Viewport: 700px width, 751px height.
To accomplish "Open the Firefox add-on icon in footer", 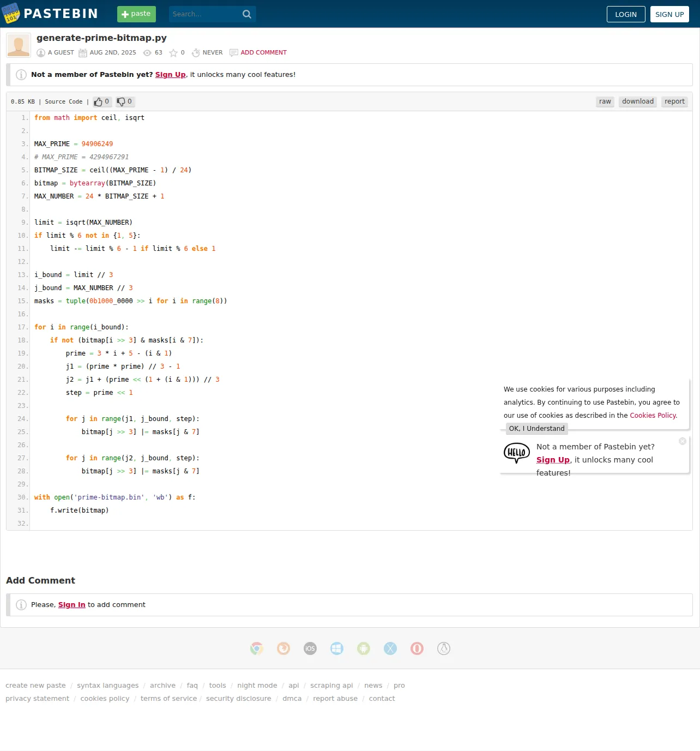I will tap(283, 648).
